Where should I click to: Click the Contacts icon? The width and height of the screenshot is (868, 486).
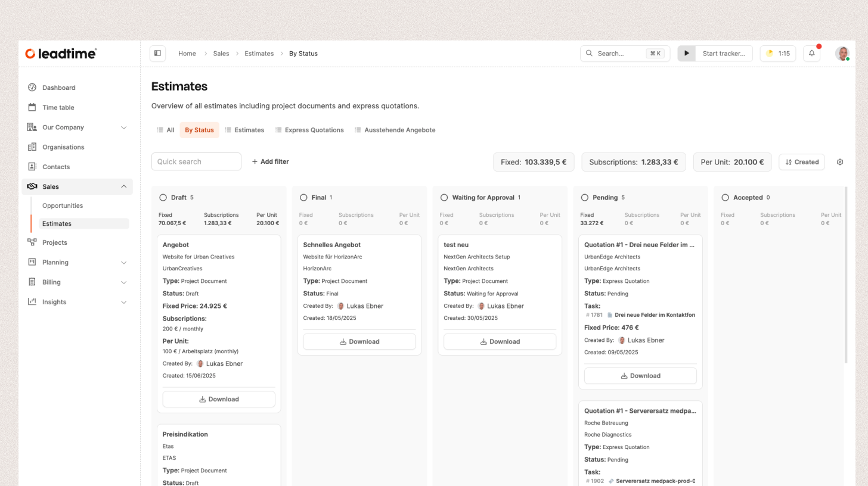pos(32,167)
